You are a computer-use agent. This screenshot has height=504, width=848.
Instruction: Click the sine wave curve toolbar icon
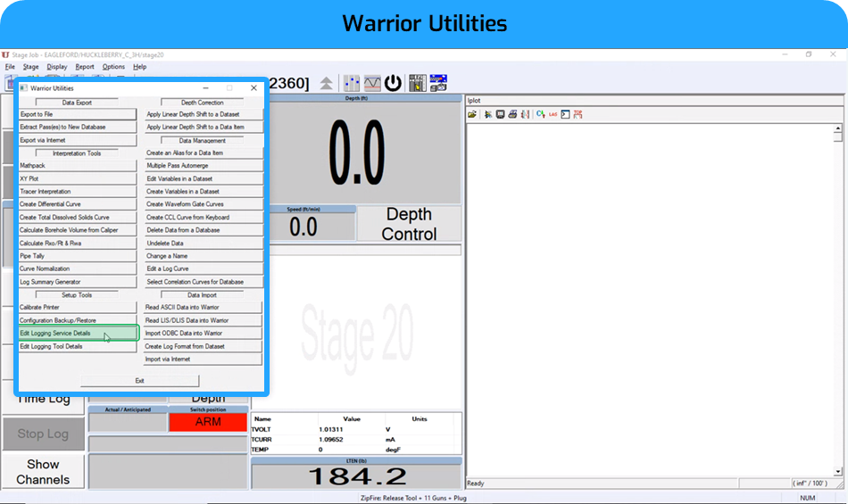coord(372,83)
